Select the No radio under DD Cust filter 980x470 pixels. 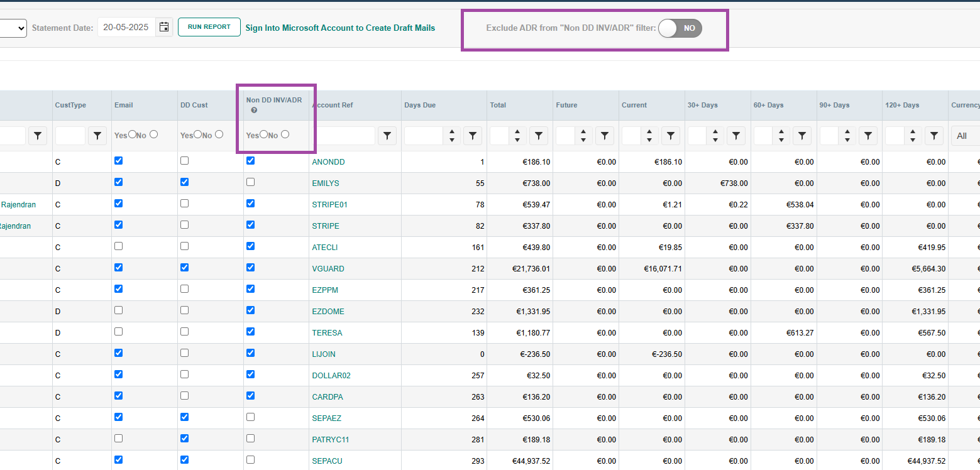(x=219, y=134)
